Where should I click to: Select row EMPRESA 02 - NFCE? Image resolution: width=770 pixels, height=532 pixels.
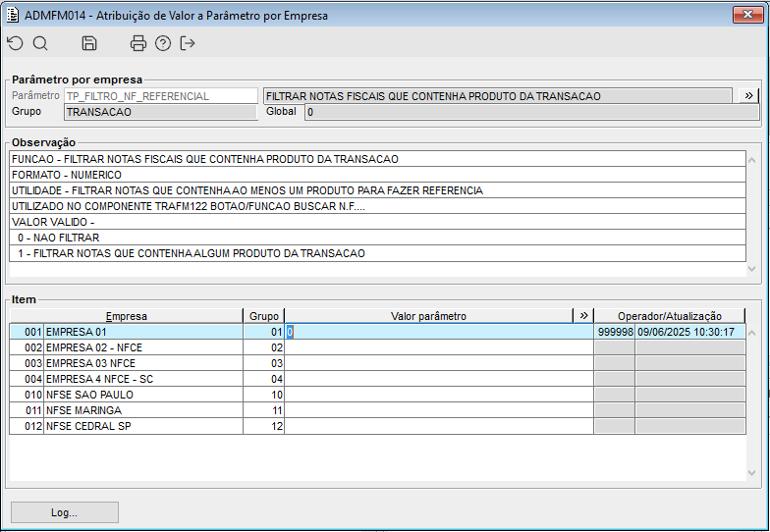coord(377,347)
